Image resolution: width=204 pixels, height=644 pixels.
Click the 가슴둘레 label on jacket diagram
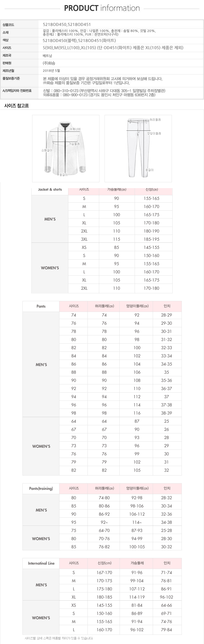pyautogui.click(x=74, y=144)
